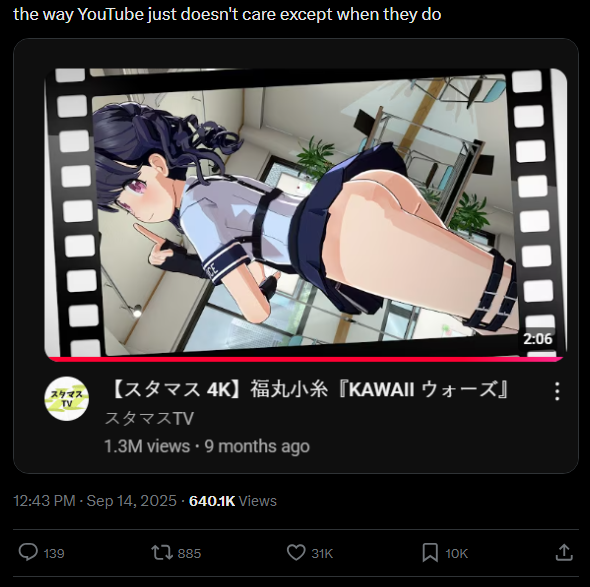590x587 pixels.
Task: Click the 12:43 PM · Sep 14, 2025 timestamp
Action: (x=95, y=501)
